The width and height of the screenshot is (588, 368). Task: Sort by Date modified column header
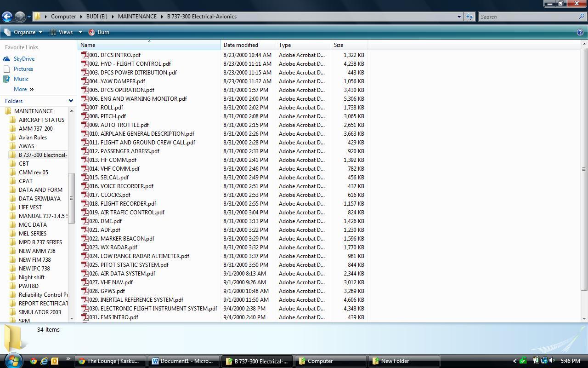tap(248, 45)
